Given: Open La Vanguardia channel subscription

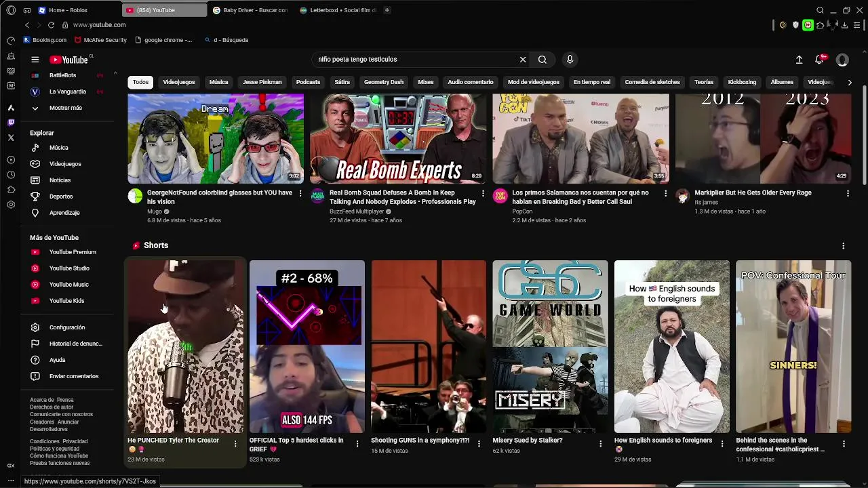Looking at the screenshot, I should click(66, 91).
